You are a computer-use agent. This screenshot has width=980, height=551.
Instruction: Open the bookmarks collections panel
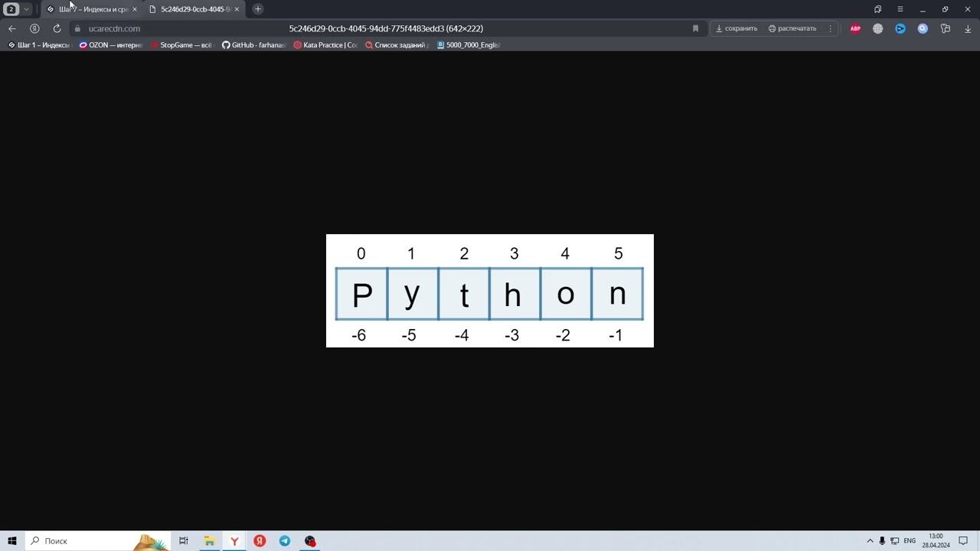[877, 9]
